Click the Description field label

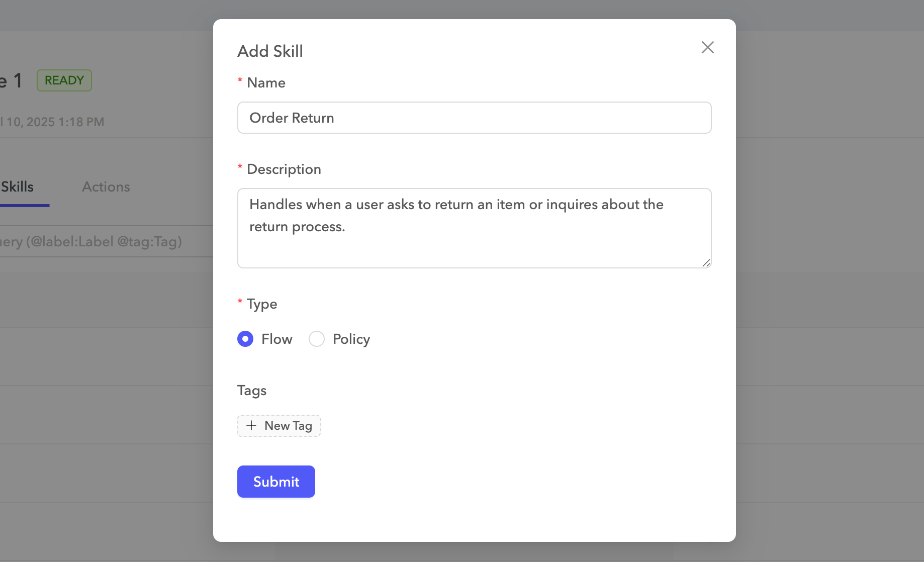pyautogui.click(x=284, y=169)
